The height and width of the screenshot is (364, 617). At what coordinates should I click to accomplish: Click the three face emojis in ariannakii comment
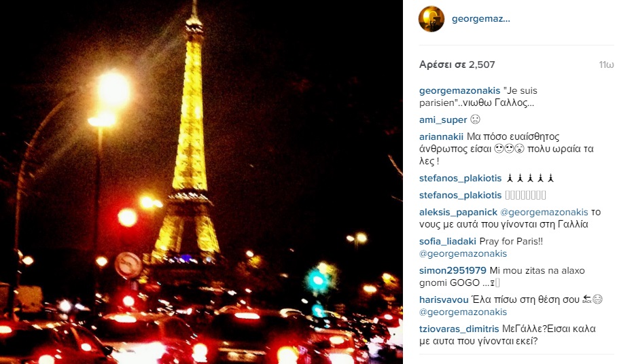click(x=509, y=149)
